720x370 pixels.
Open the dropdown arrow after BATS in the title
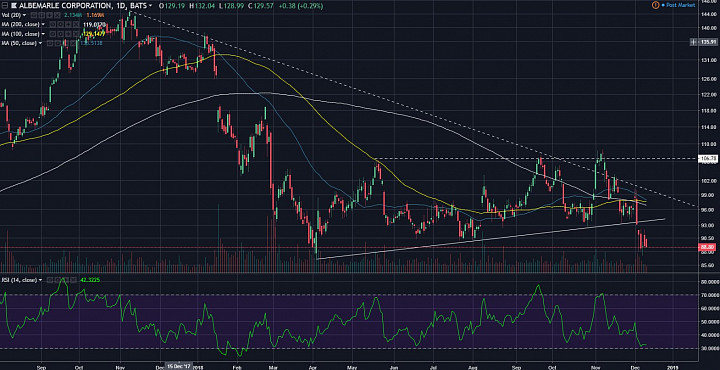coord(150,6)
